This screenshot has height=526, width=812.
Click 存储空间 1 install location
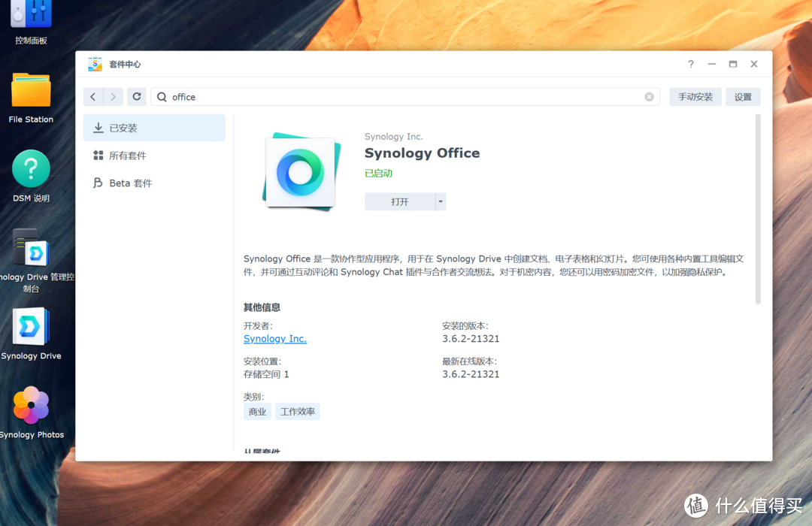266,374
